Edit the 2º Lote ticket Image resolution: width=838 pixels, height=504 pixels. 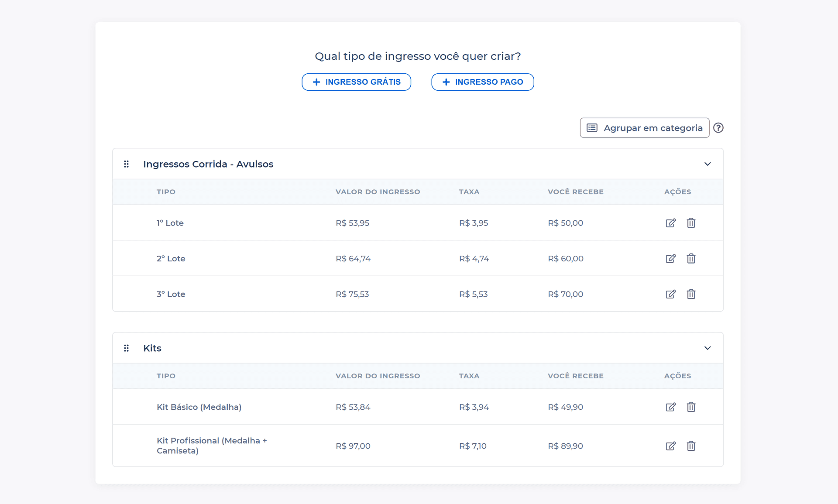[670, 258]
